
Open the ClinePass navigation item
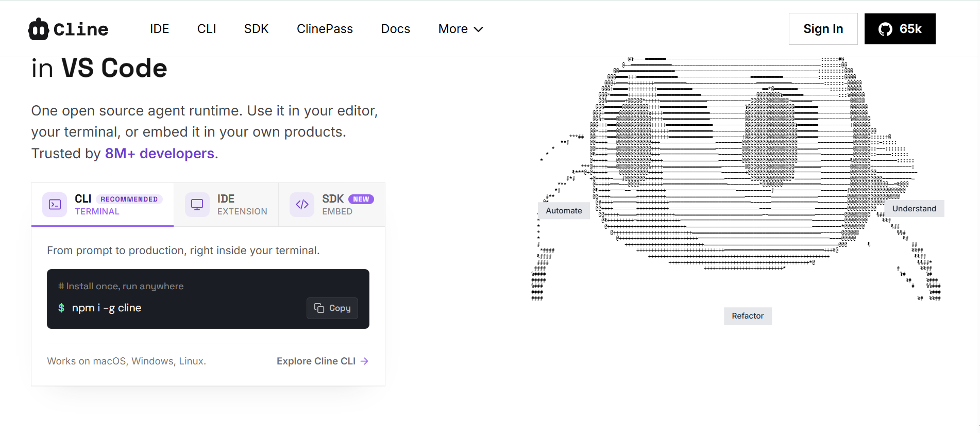325,29
